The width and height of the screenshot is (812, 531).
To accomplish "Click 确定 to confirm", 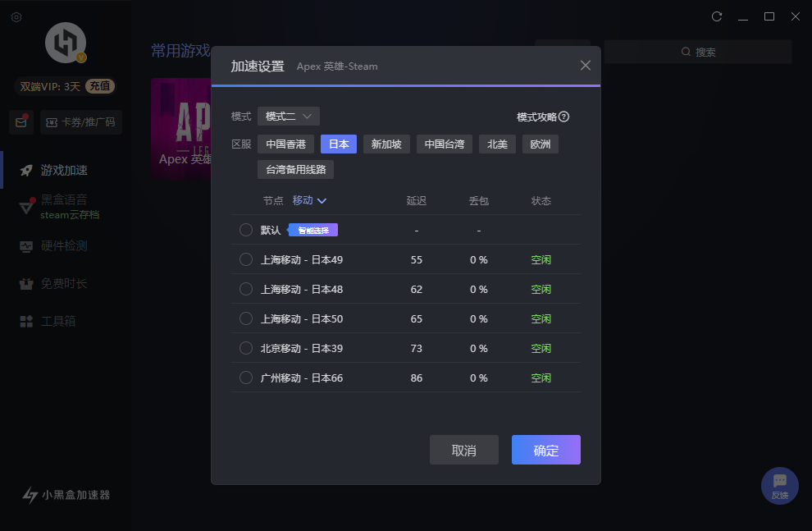I will (545, 450).
